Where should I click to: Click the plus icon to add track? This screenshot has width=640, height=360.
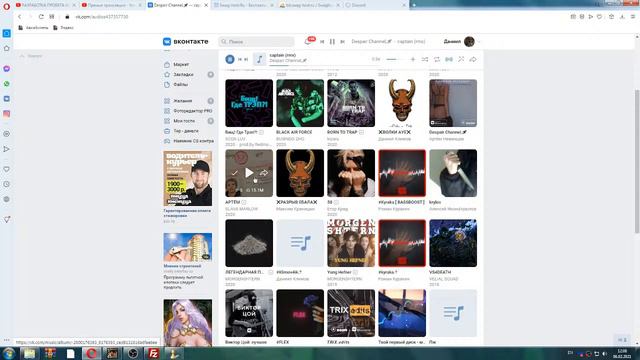(x=413, y=60)
